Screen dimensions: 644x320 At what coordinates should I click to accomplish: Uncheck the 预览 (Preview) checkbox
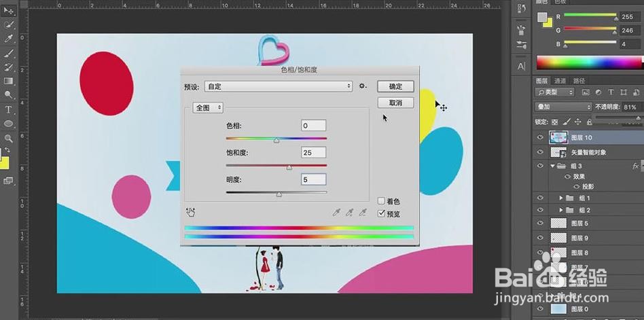[381, 213]
